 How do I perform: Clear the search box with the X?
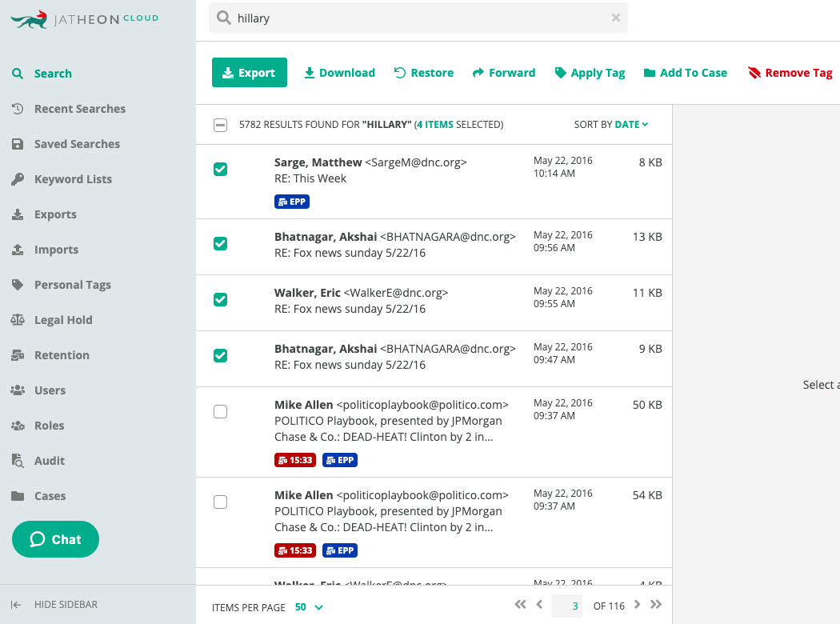[x=615, y=18]
